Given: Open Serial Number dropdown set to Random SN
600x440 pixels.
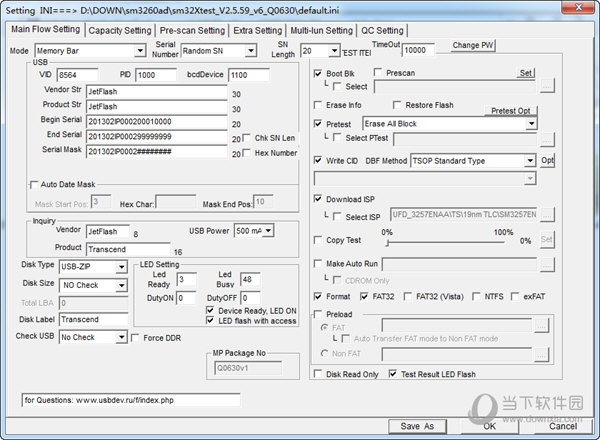Looking at the screenshot, I should pyautogui.click(x=251, y=51).
